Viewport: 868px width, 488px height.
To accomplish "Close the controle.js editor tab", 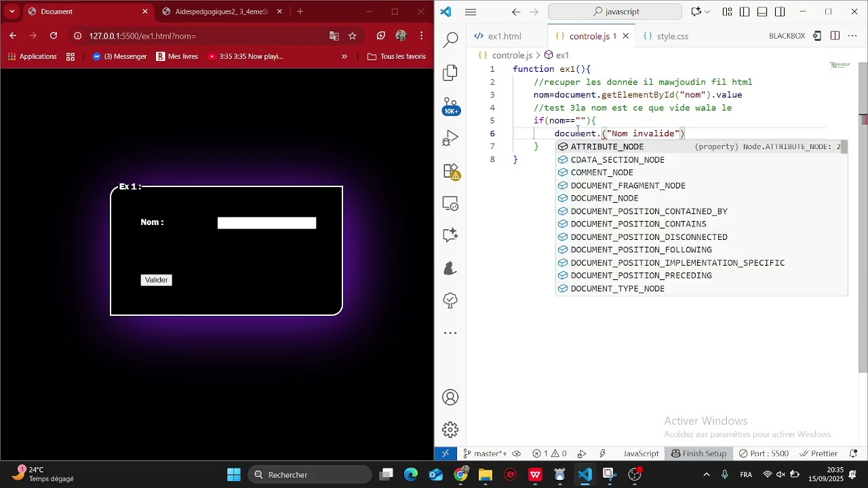I will pyautogui.click(x=626, y=36).
